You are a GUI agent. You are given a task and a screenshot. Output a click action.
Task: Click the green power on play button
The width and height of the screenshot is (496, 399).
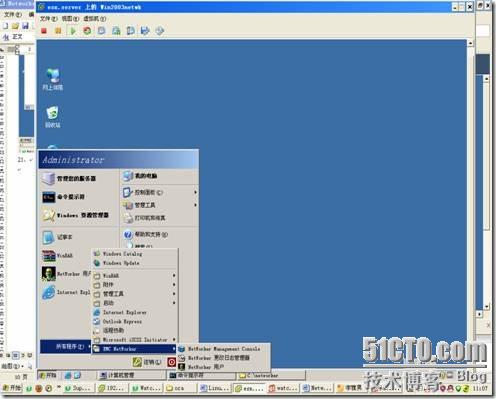[73, 31]
